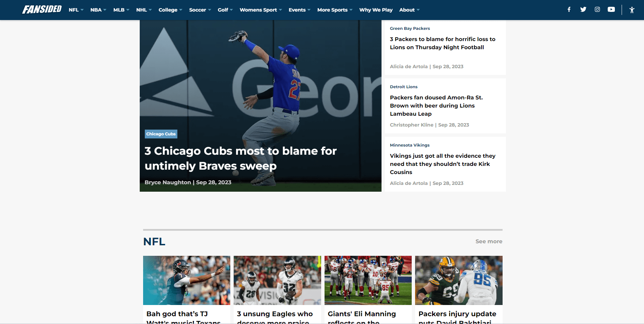Open FanSided Twitter icon
Viewport: 644px width, 324px height.
(583, 9)
